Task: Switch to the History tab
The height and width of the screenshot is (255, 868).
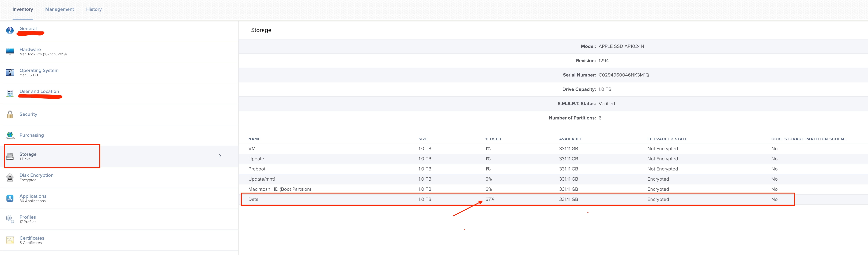Action: [94, 9]
